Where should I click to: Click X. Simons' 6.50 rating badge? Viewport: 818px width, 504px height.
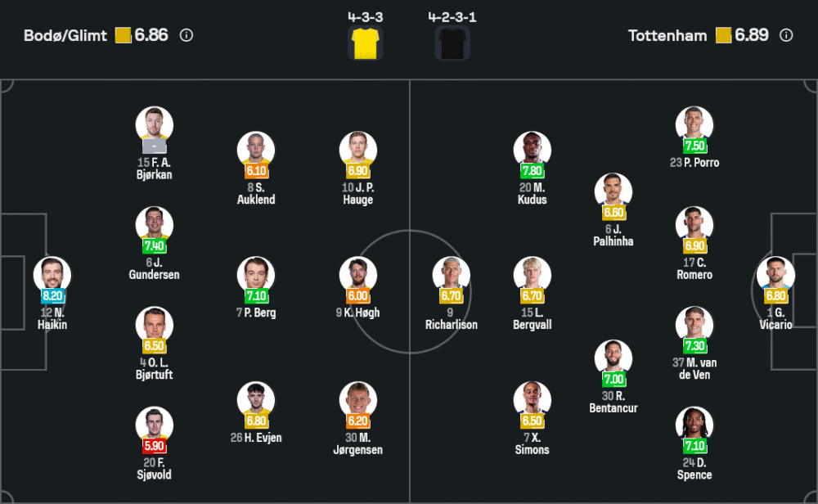tap(533, 421)
